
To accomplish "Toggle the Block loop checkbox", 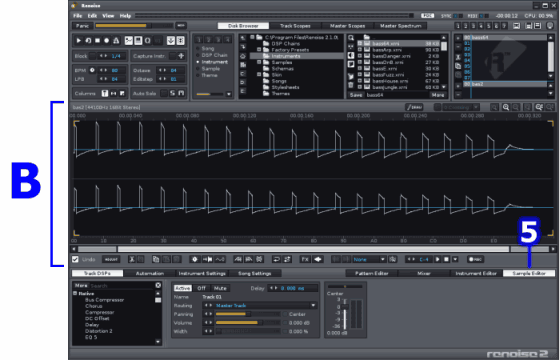I will (92, 56).
